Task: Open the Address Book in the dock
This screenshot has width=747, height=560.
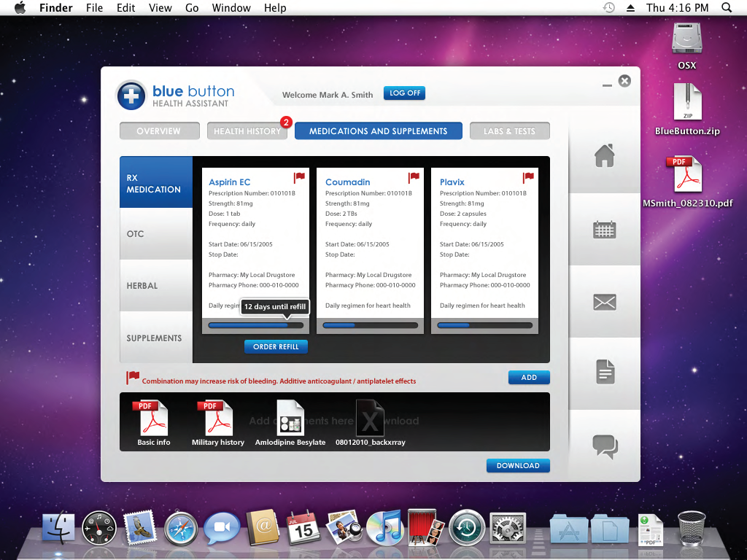Action: [x=263, y=527]
